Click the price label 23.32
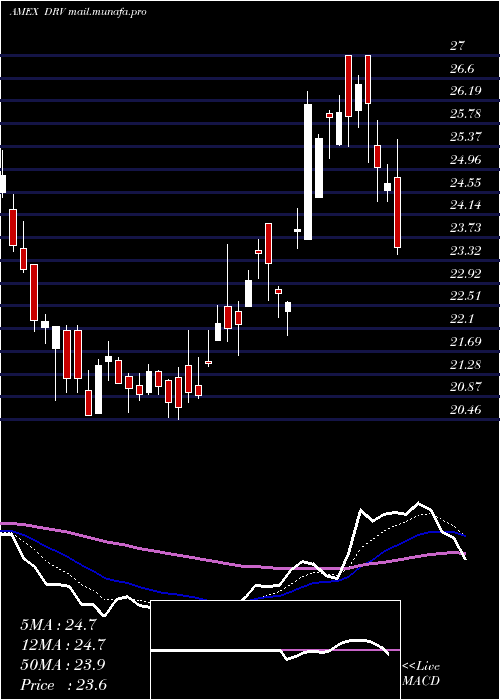500x700 pixels. (465, 250)
